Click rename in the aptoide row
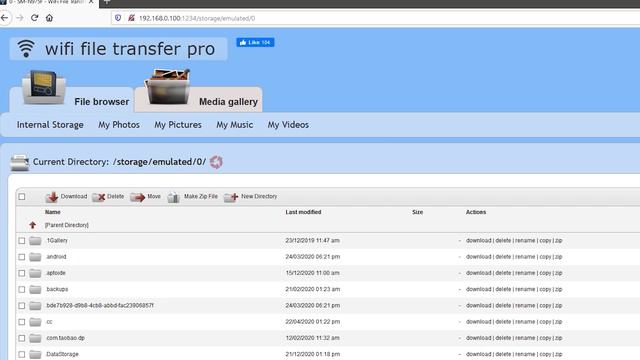This screenshot has height=360, width=640. click(525, 273)
